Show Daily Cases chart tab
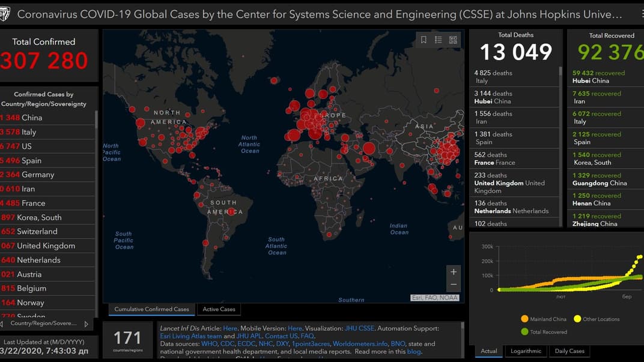 [569, 351]
